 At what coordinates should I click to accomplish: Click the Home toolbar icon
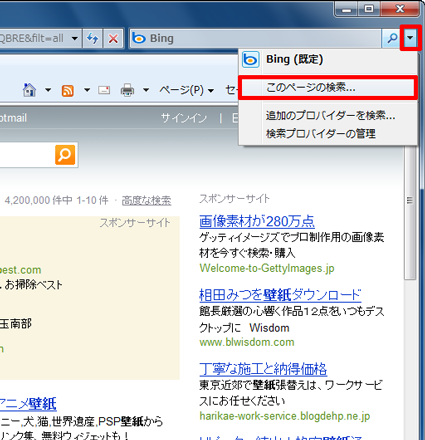[29, 90]
